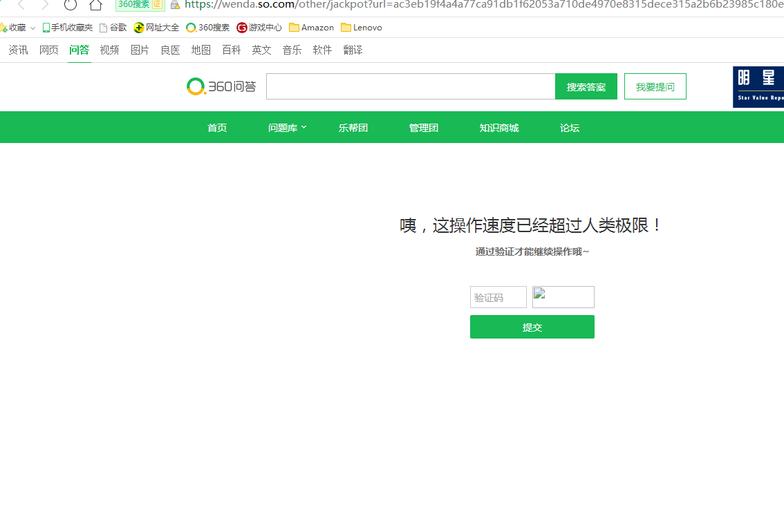Expand the 问题库 dropdown menu
The width and height of the screenshot is (784, 532).
point(287,128)
